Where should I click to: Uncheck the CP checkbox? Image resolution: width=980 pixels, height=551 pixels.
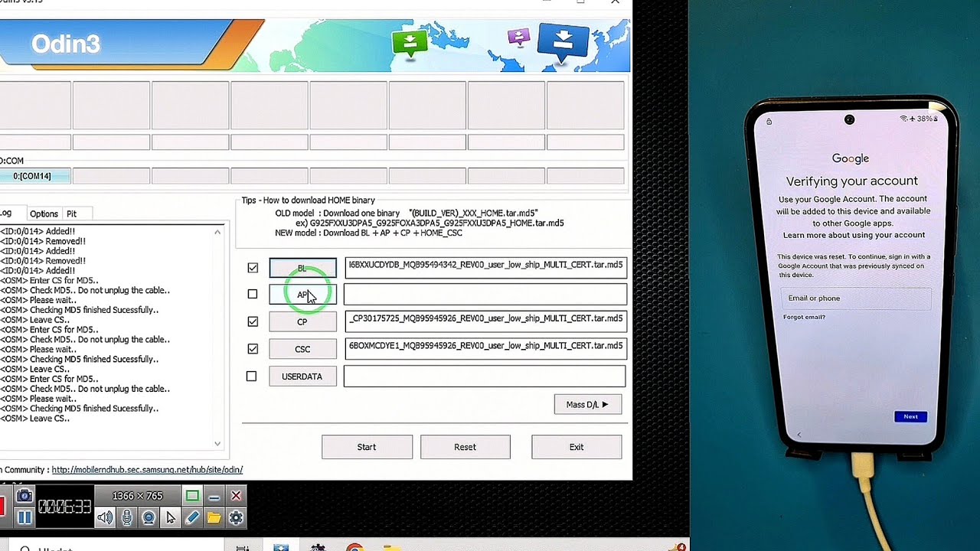tap(253, 321)
